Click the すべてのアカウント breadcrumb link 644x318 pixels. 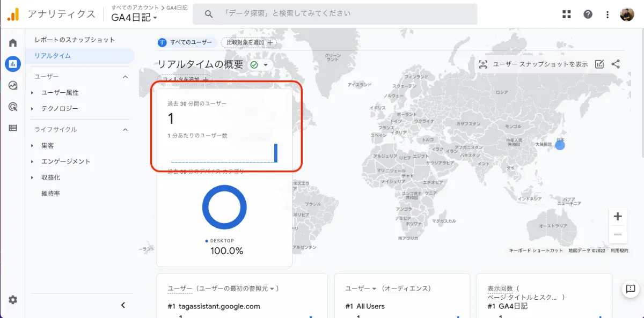click(135, 8)
